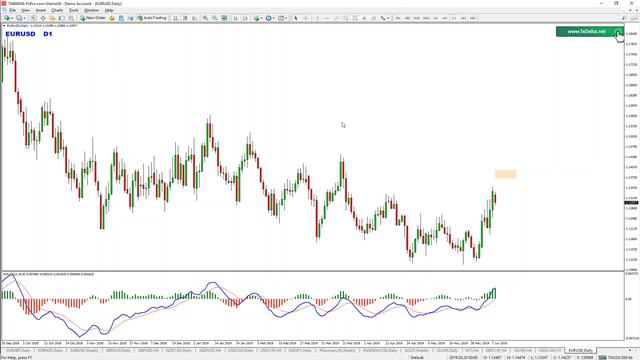This screenshot has height=360, width=640.
Task: Click the search magnifier icon top right
Action: (624, 18)
